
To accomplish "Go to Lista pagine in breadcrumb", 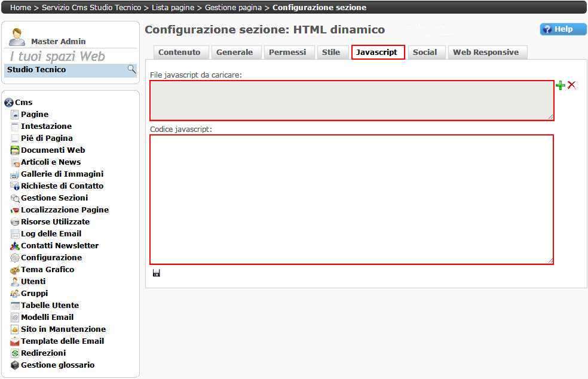I will coord(173,8).
